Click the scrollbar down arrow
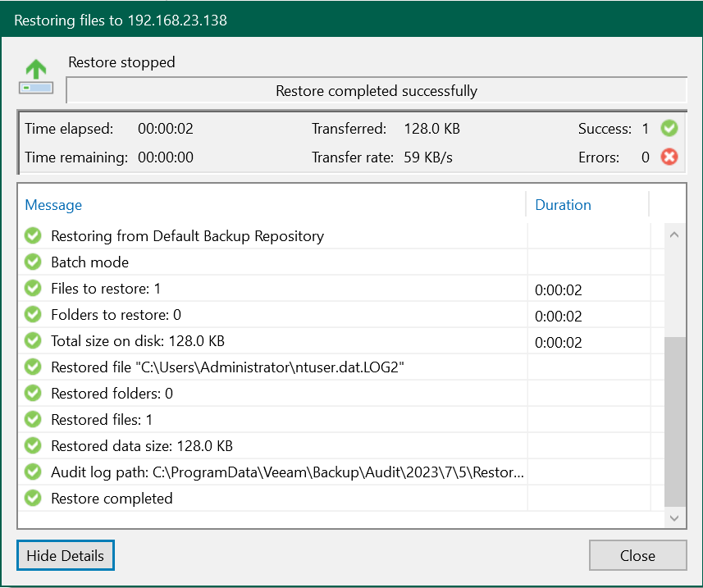The width and height of the screenshot is (703, 588). point(674,518)
